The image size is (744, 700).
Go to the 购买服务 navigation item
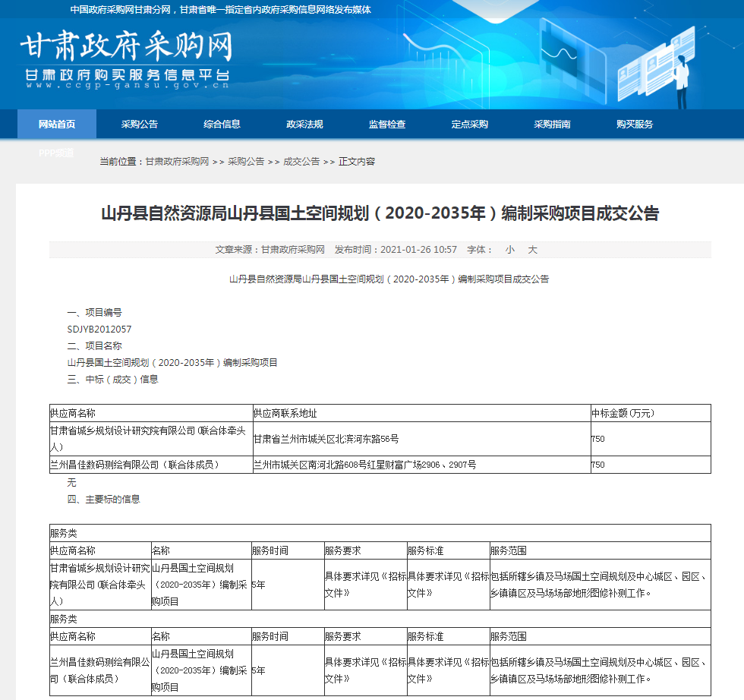(x=635, y=125)
